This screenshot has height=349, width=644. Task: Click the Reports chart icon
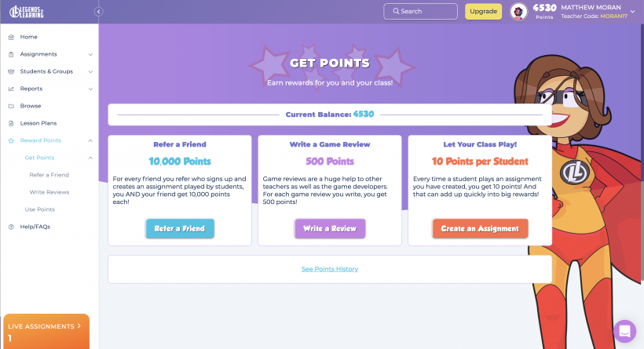[11, 89]
